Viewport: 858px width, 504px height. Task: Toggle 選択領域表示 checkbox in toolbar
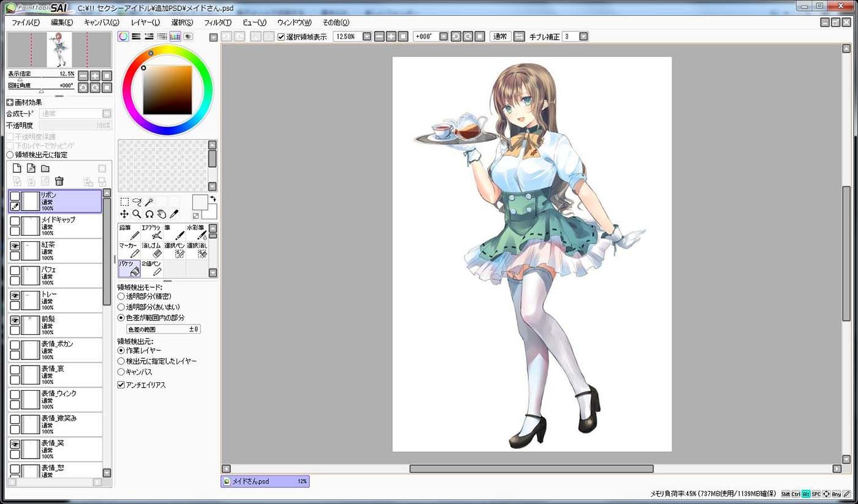click(x=281, y=37)
